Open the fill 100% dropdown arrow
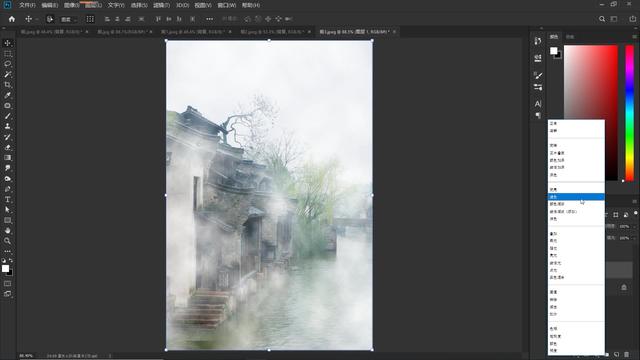 point(634,238)
